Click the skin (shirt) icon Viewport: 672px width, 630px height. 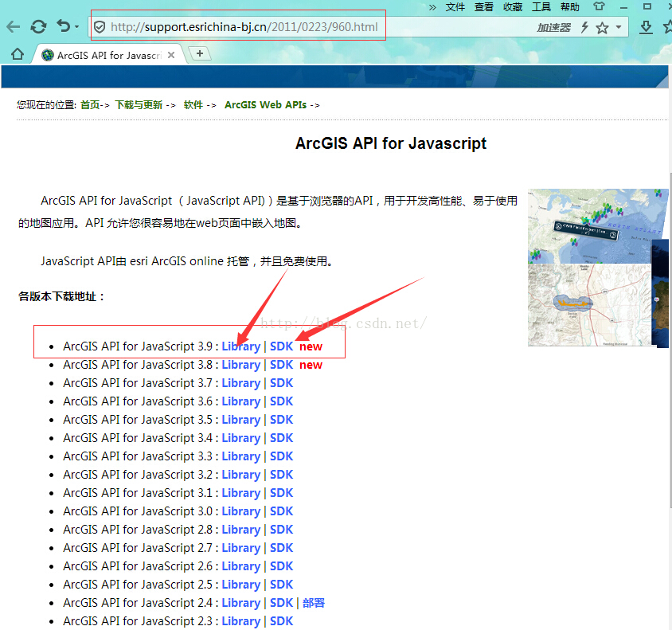(599, 6)
